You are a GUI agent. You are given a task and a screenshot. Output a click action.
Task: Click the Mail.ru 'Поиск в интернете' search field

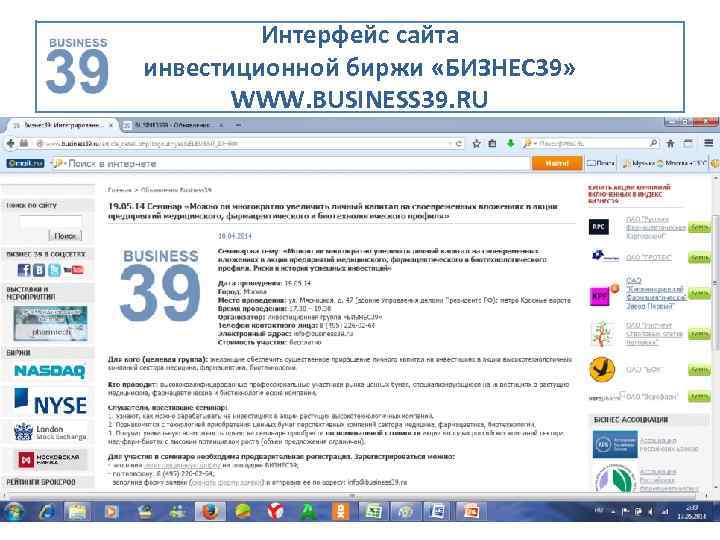(291, 163)
